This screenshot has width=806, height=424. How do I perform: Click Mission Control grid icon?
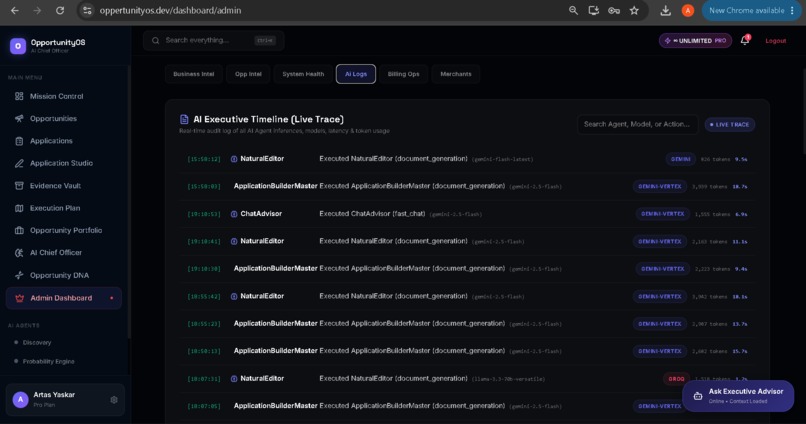19,96
